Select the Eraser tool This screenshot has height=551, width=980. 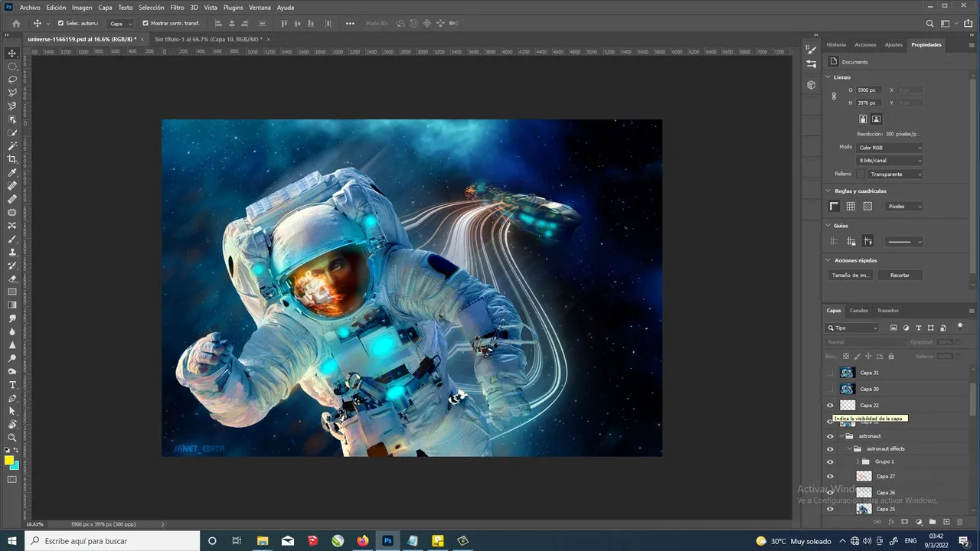[12, 279]
